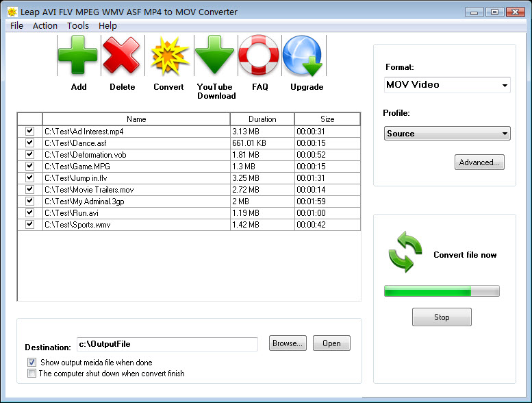Screen dimensions: 532x403
Task: Open the Profile dropdown showing Source
Action: pos(447,134)
